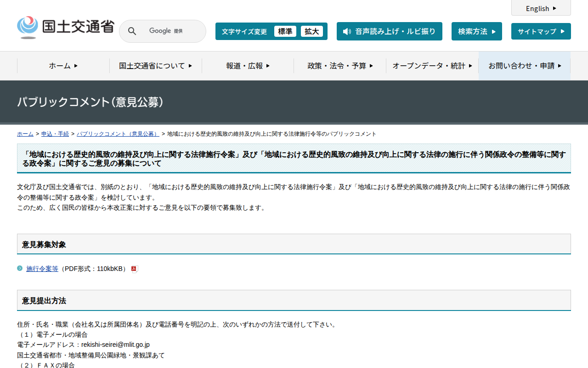
Task: Expand the 国土交通省について menu
Action: click(x=156, y=66)
